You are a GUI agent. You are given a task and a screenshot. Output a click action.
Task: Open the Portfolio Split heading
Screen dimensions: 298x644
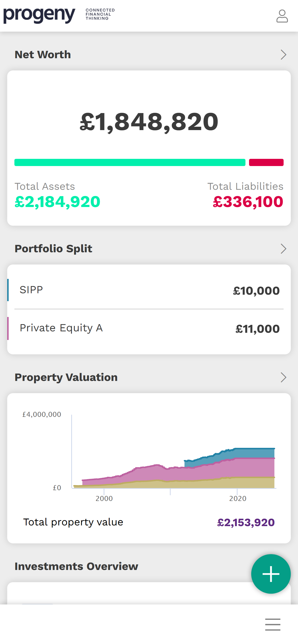tap(53, 248)
